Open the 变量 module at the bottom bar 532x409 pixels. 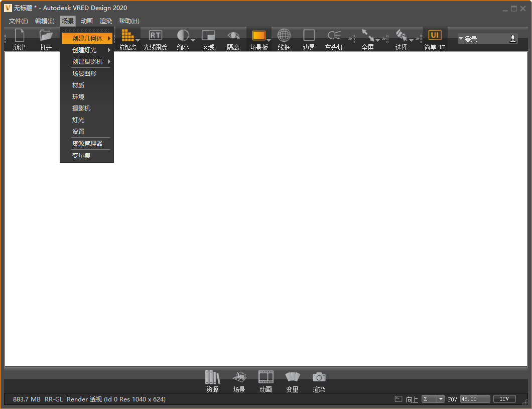click(292, 380)
